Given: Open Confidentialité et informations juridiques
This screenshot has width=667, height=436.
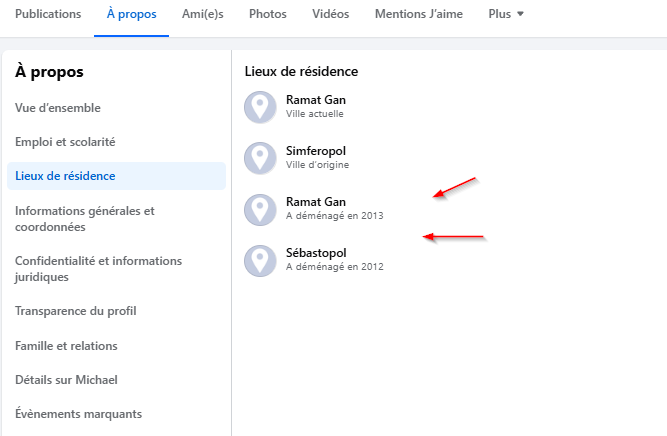Looking at the screenshot, I should pyautogui.click(x=98, y=268).
